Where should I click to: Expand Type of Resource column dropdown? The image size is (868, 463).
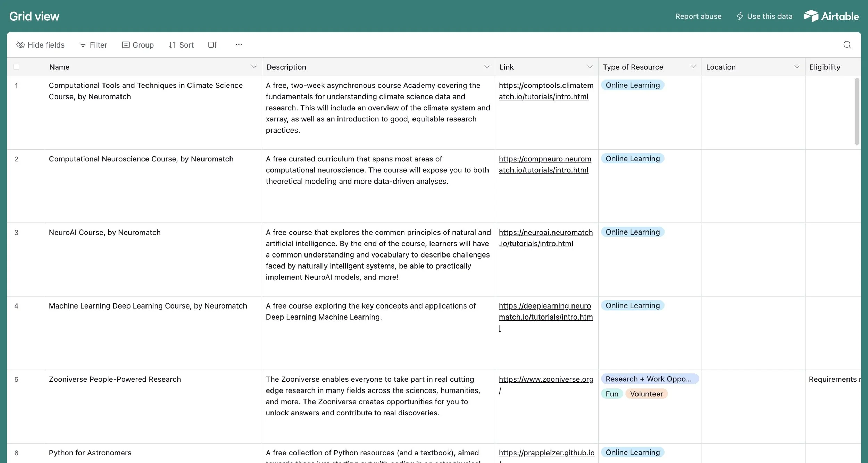(x=693, y=67)
